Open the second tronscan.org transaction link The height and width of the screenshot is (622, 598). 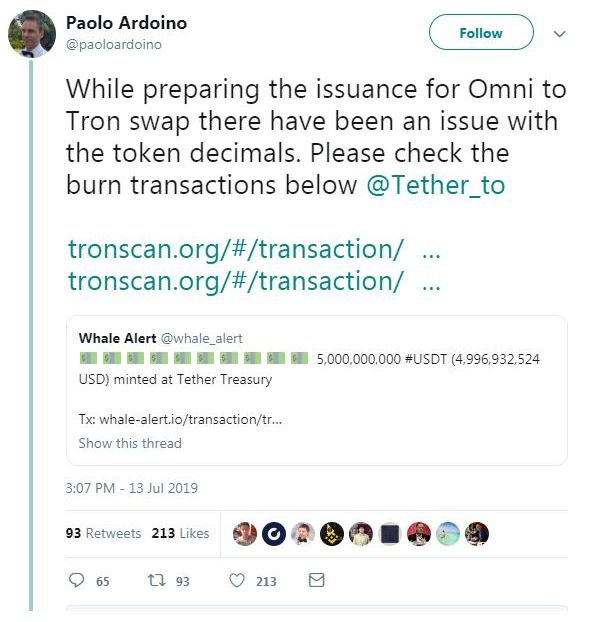[x=254, y=281]
